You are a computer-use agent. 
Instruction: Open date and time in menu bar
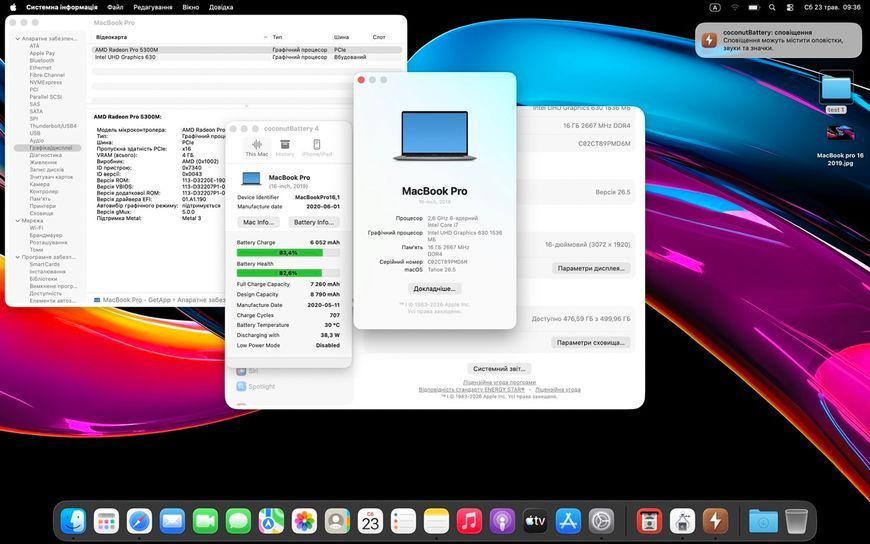[832, 7]
